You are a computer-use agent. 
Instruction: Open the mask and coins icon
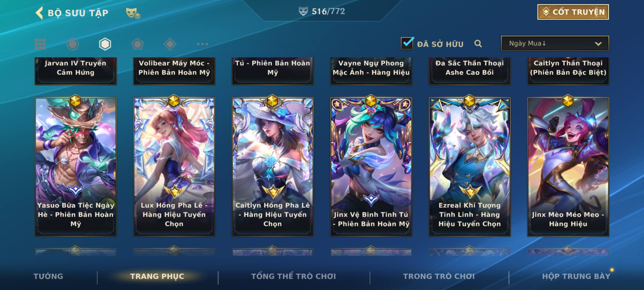coord(133,13)
